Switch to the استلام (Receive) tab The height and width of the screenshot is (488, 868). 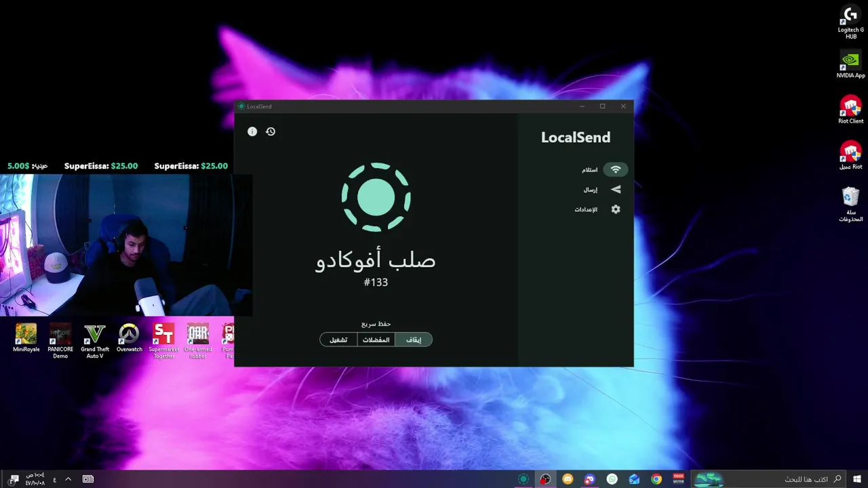tap(604, 169)
